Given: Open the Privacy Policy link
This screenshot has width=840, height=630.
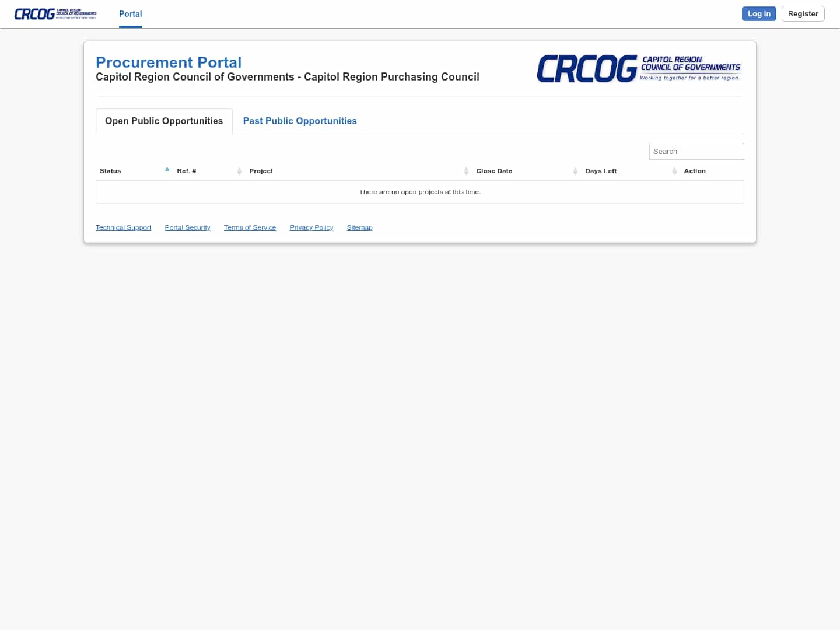Looking at the screenshot, I should (x=311, y=228).
